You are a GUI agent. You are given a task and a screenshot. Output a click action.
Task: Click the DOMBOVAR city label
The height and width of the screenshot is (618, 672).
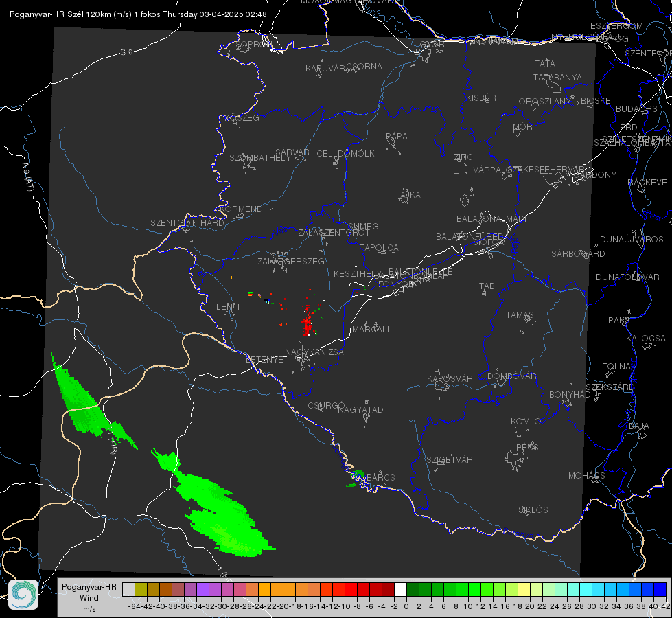tap(511, 376)
